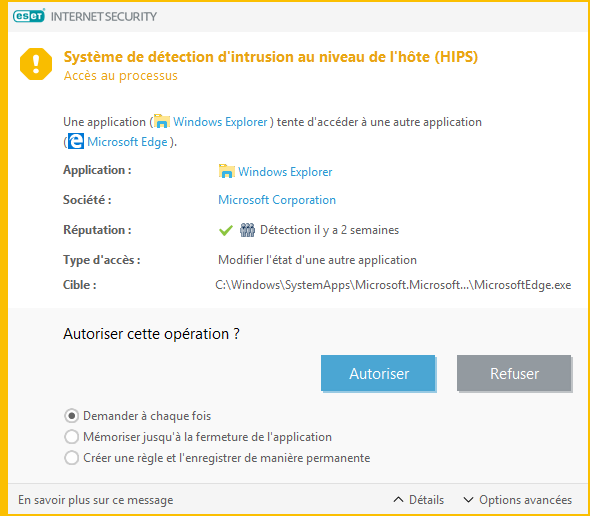
Task: Collapse the Détails section
Action: point(418,500)
